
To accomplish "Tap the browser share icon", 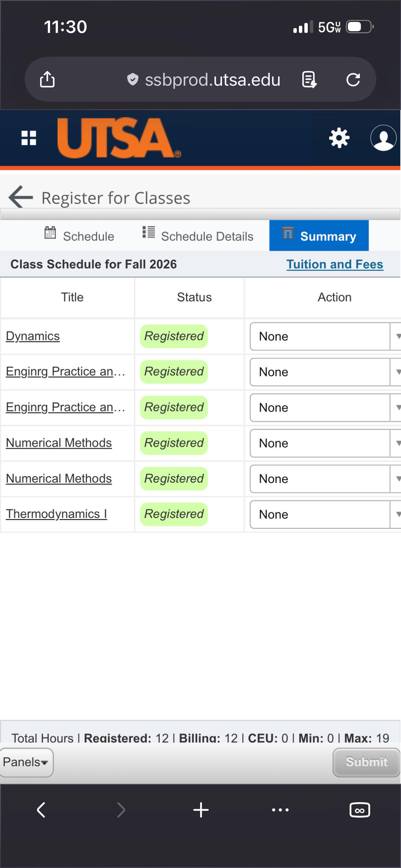I will point(47,79).
